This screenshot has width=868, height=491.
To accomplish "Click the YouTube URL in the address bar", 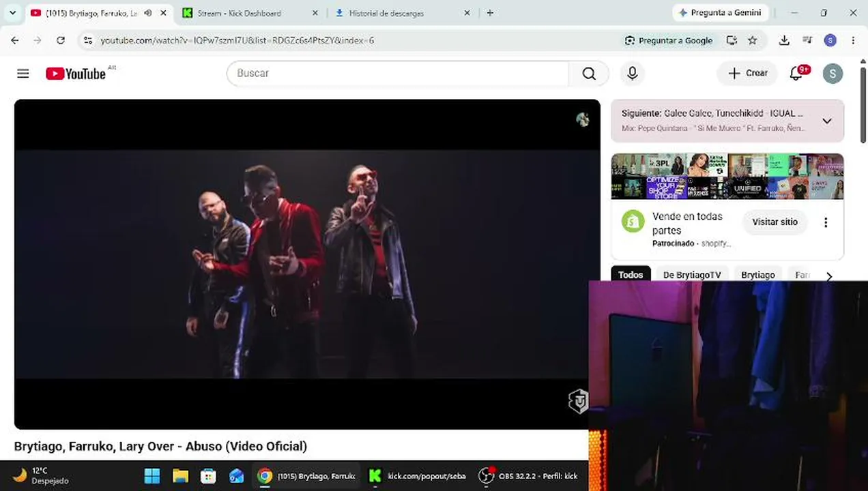I will [237, 40].
